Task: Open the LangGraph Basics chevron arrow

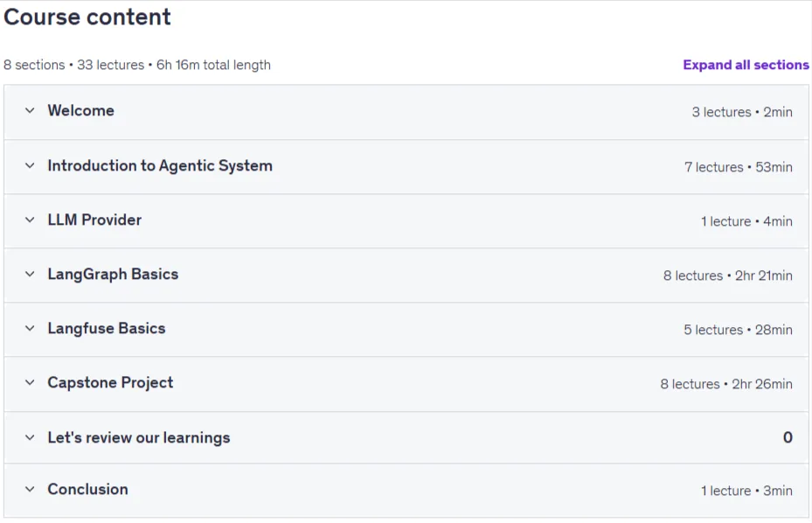Action: tap(30, 274)
